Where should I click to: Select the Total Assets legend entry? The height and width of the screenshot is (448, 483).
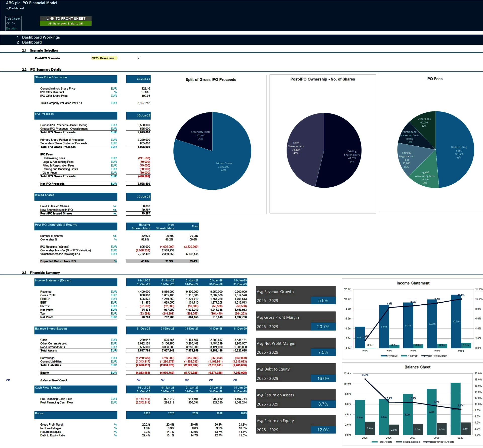(x=382, y=442)
